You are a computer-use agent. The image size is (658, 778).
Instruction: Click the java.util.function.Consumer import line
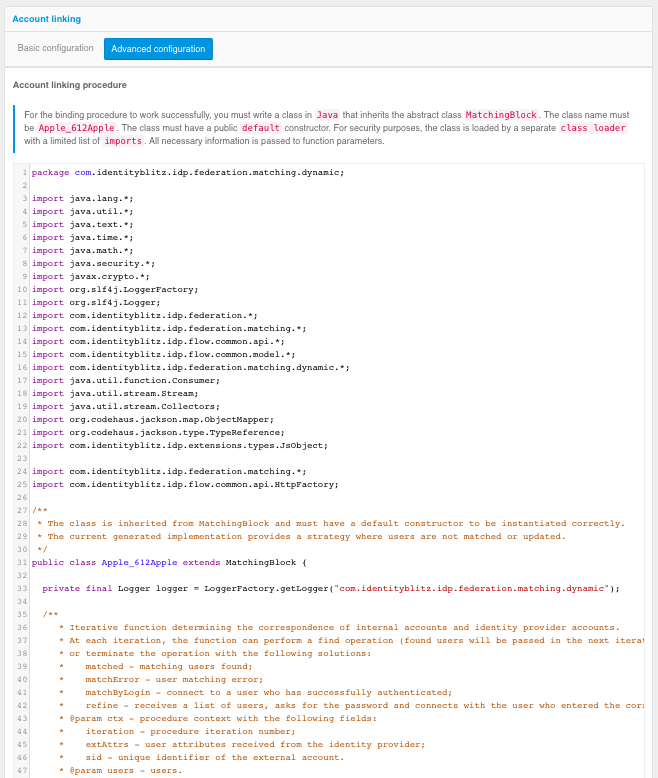pos(126,381)
